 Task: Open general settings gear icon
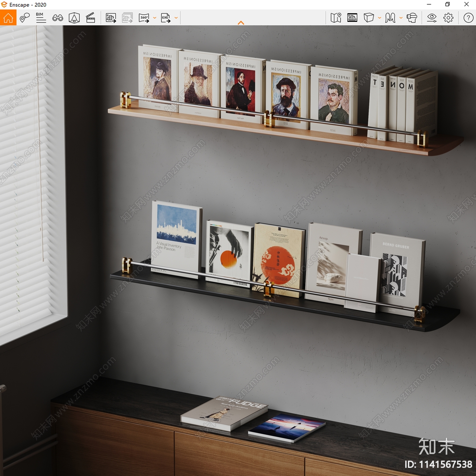pos(448,18)
